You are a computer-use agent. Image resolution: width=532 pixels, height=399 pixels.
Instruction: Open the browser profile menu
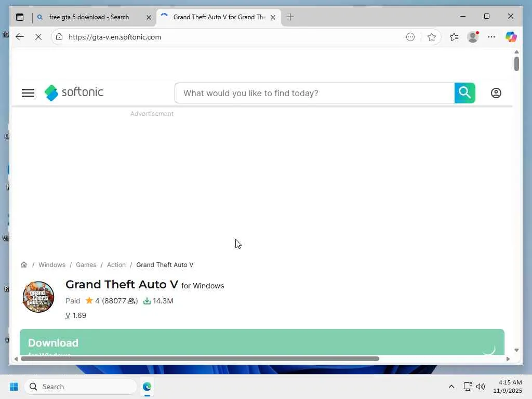[x=473, y=37]
